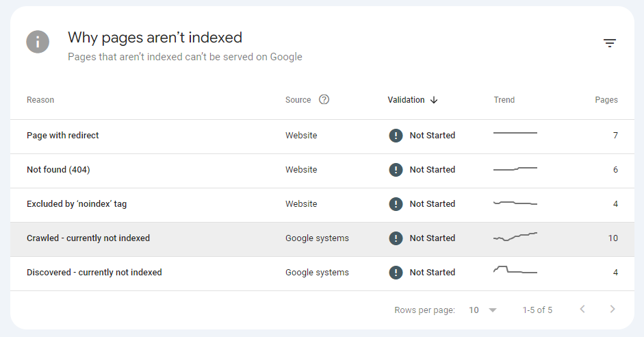This screenshot has width=644, height=337.
Task: Click Not Started in the Crawled row
Action: [x=433, y=238]
